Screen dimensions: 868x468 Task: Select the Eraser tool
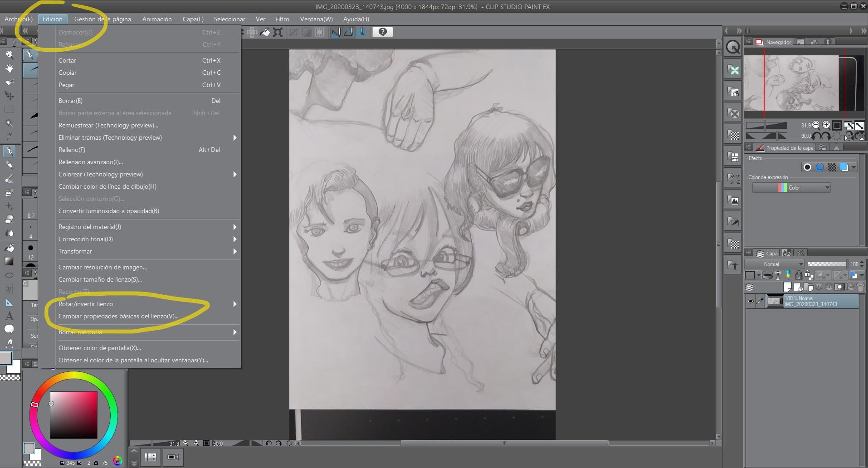[9, 219]
